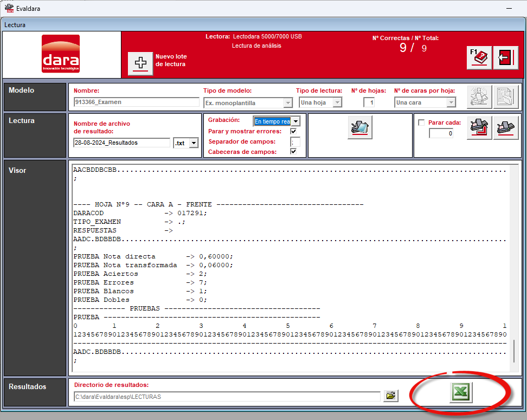Click the Visor vertical scrollbar thumb
The image size is (527, 420).
point(514,351)
